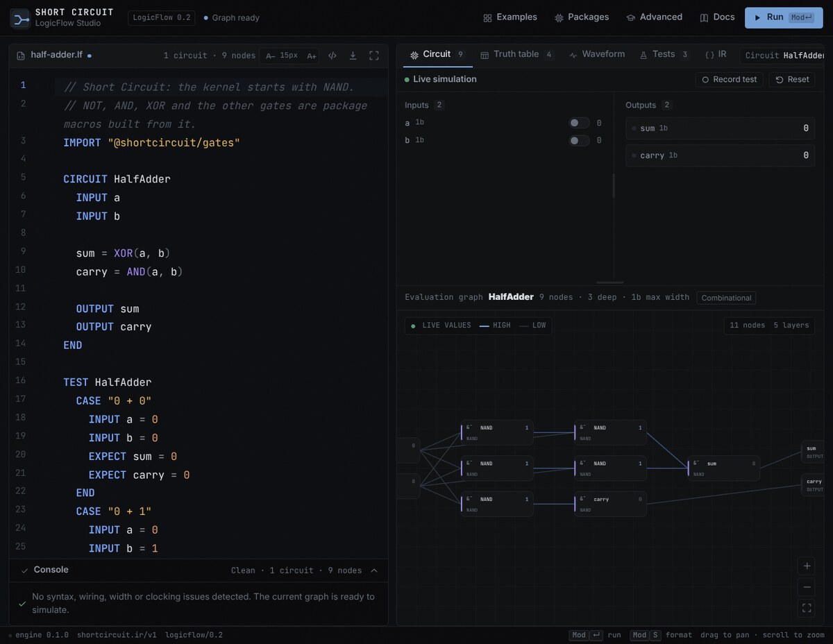Click CASE "0 + 1" code line
The width and height of the screenshot is (833, 644).
point(114,511)
